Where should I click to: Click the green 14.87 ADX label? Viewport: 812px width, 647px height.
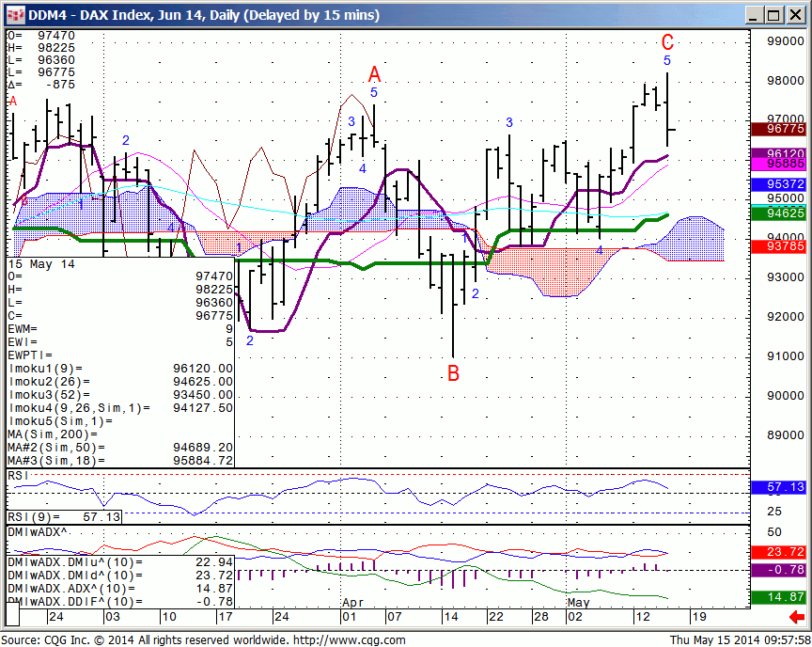pos(778,597)
